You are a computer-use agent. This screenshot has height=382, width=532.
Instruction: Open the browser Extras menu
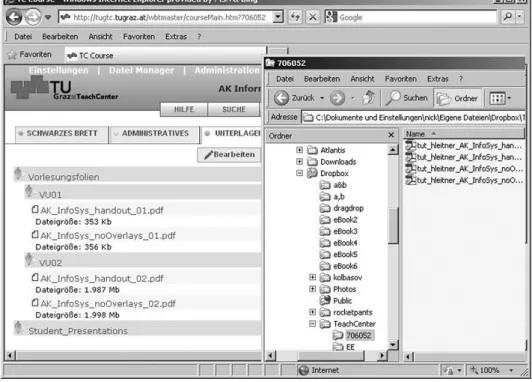(x=176, y=36)
